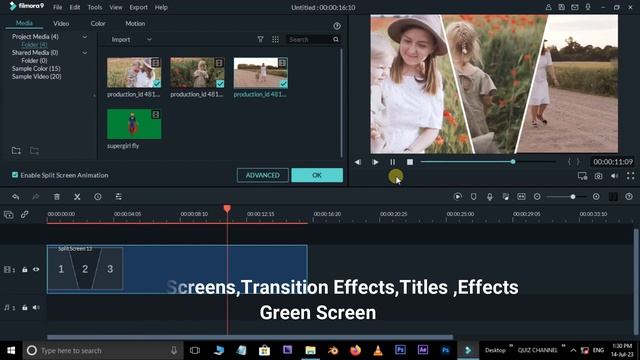Select Sample Video (20) in tree

click(36, 76)
